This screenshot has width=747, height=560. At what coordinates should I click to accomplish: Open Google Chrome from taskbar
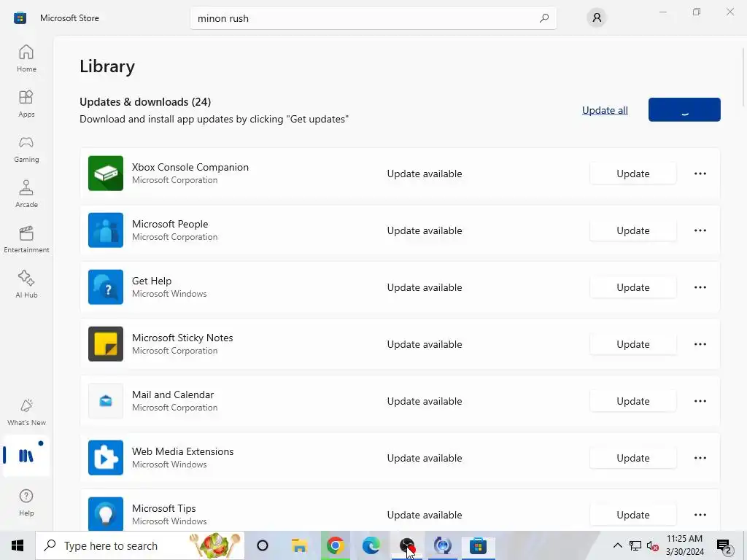(335, 545)
